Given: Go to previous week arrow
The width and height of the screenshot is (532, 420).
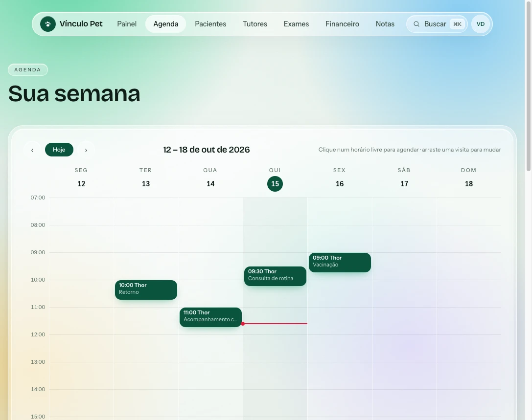Looking at the screenshot, I should point(32,150).
